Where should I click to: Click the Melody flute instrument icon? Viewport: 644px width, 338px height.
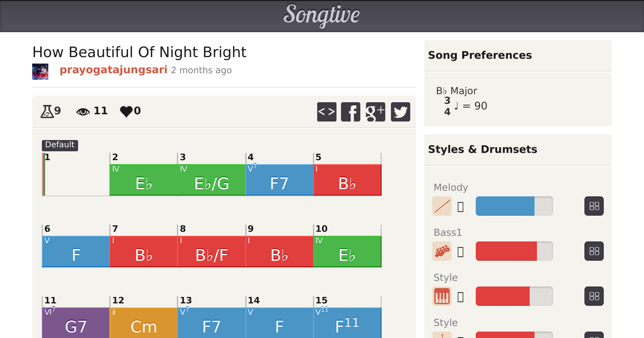[442, 206]
